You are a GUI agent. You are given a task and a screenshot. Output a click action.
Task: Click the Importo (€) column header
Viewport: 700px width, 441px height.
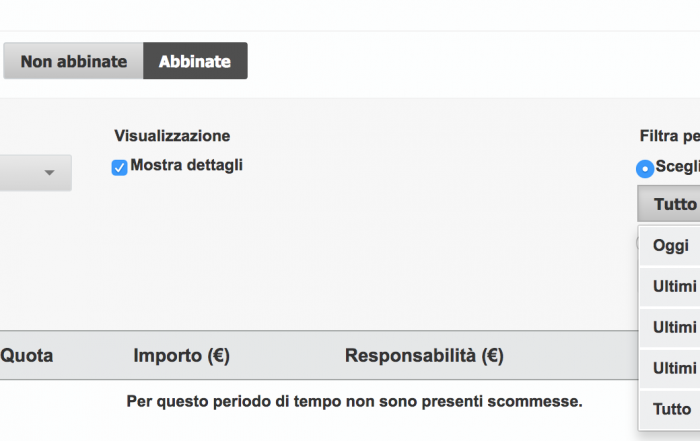[181, 355]
